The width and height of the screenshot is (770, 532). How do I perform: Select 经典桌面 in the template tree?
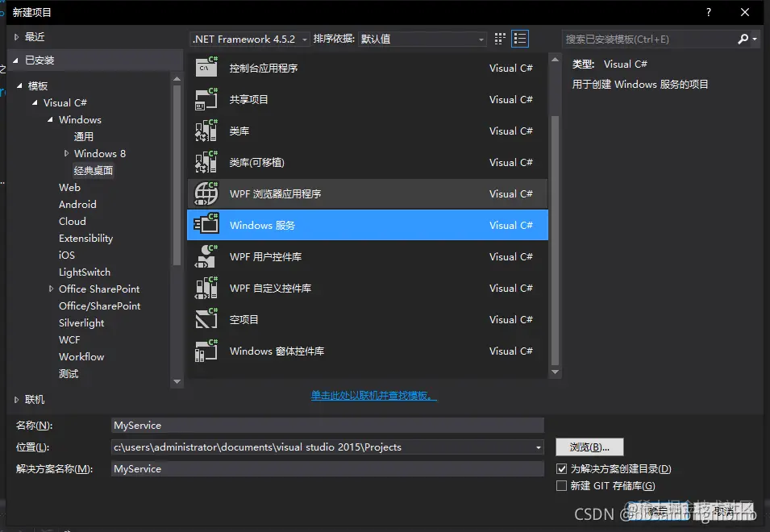click(94, 170)
